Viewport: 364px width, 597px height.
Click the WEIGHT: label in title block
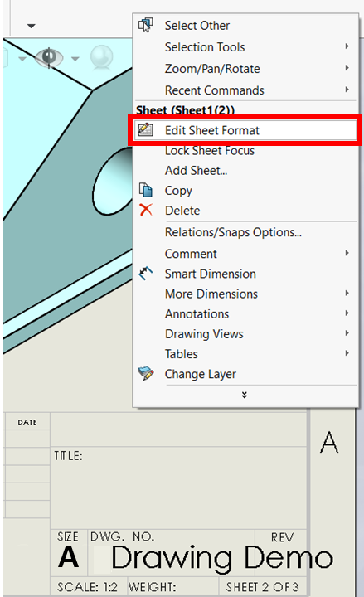153,587
